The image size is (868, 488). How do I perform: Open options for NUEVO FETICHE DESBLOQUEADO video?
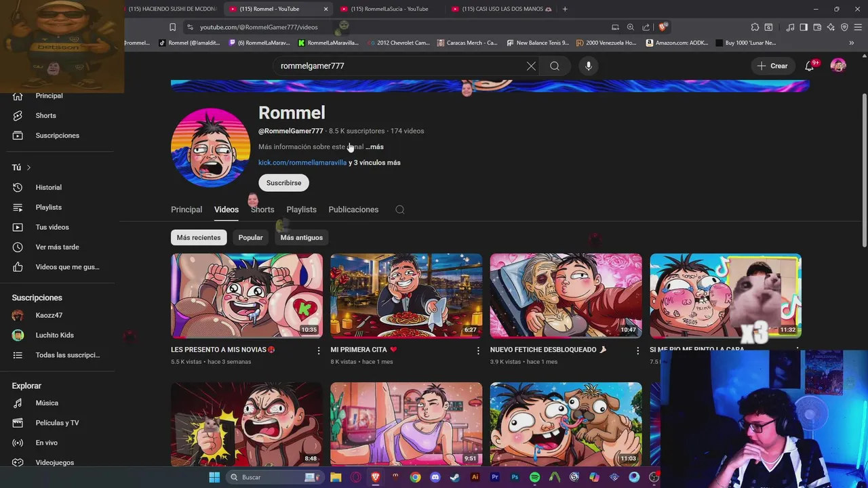(637, 350)
